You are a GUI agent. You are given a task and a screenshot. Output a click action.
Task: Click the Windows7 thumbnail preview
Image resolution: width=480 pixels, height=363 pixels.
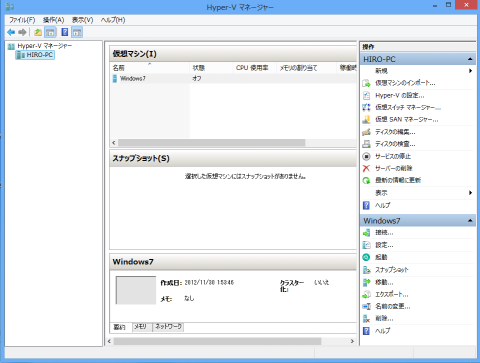tap(136, 290)
